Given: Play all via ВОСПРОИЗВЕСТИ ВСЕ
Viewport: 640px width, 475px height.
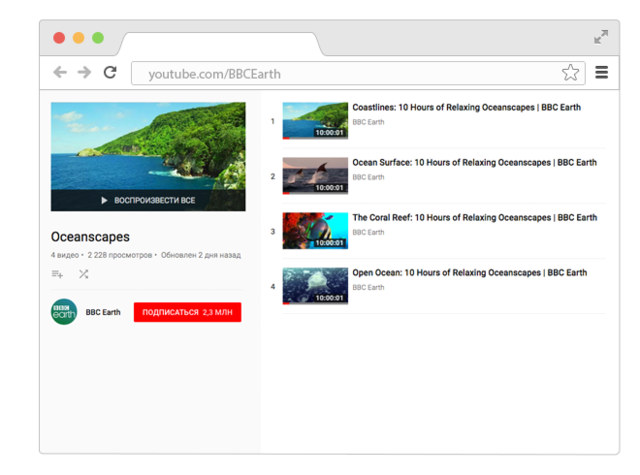Looking at the screenshot, I should [x=148, y=200].
